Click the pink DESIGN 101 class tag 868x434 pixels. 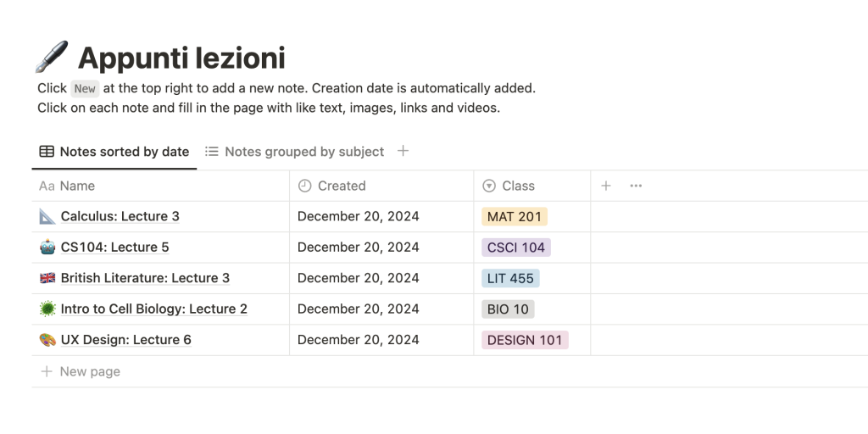(x=525, y=340)
